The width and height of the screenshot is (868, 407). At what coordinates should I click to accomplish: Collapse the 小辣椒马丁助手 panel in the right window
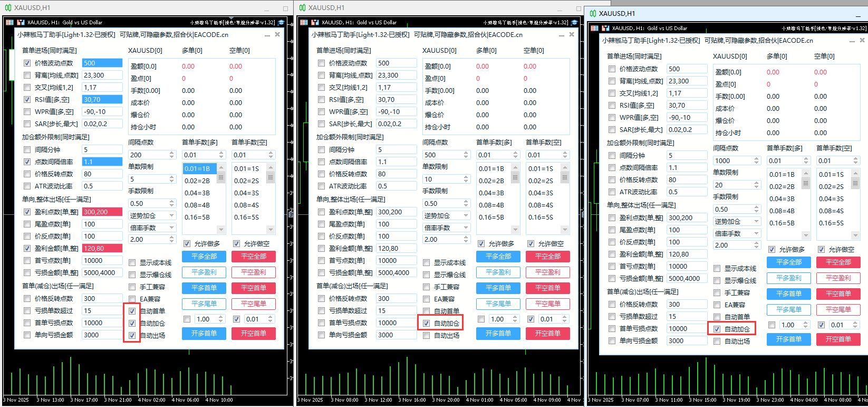point(852,41)
